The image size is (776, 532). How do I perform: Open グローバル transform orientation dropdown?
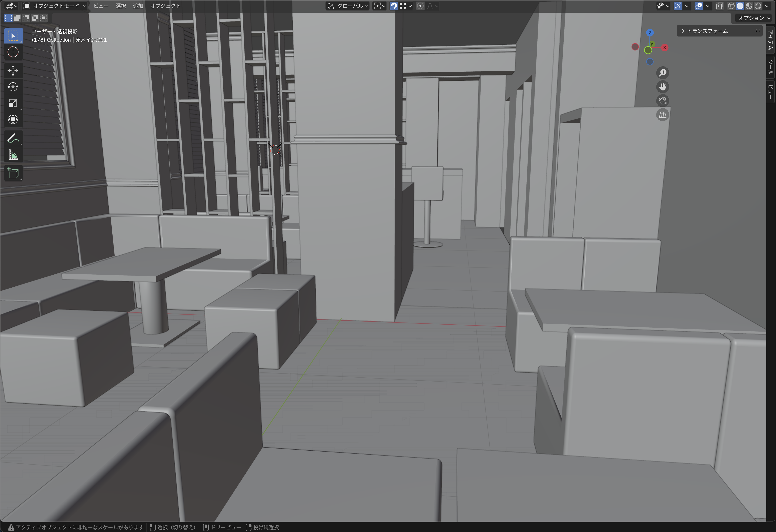pos(348,6)
